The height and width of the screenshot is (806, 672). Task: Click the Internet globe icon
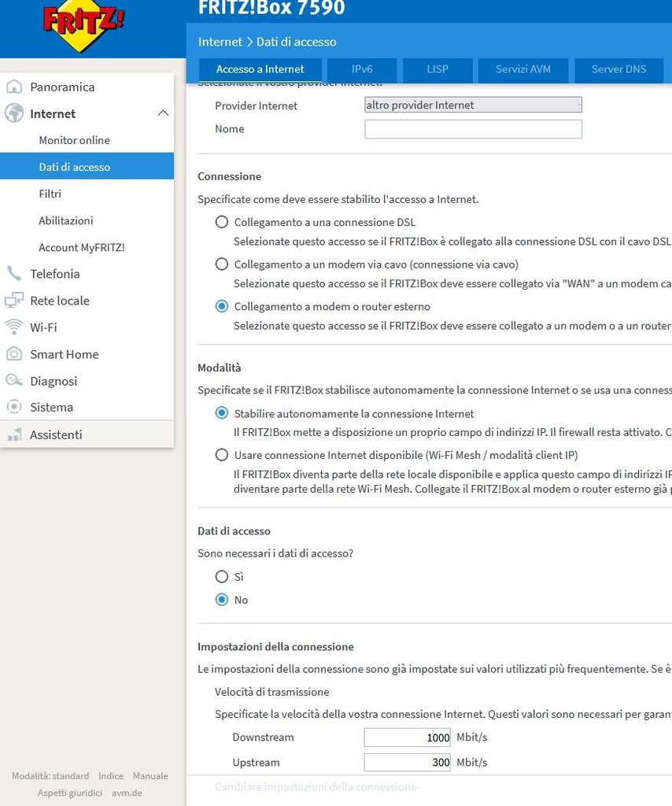[14, 113]
